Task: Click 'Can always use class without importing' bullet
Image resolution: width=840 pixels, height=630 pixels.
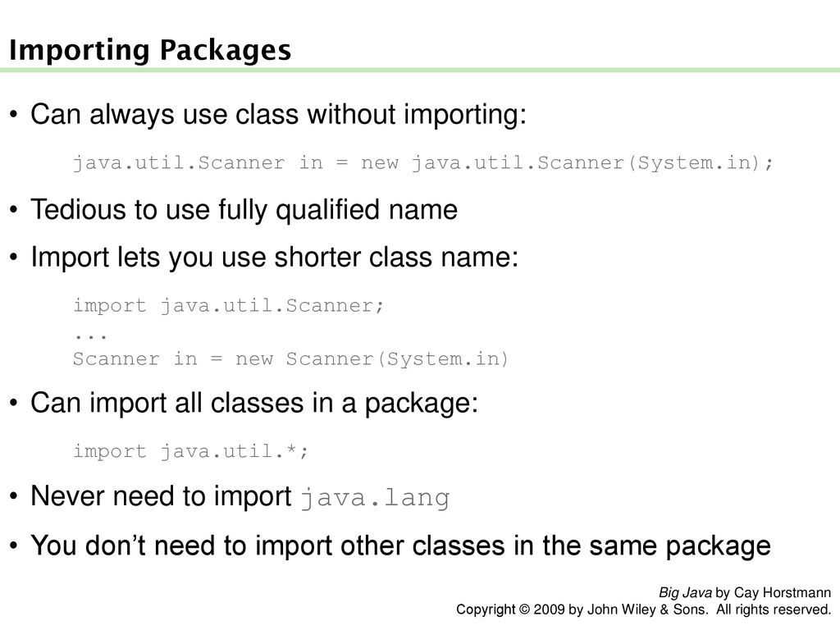Action: point(279,115)
